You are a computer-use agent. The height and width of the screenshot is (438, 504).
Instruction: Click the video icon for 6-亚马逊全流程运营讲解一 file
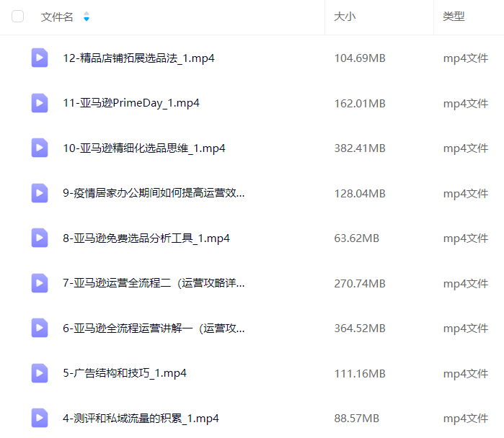click(x=40, y=328)
